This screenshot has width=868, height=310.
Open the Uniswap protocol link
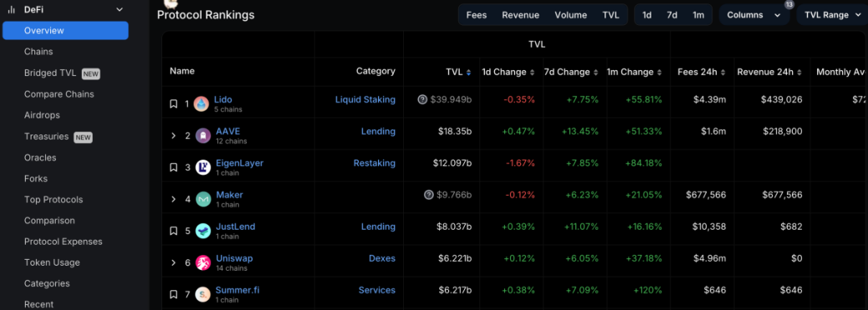click(234, 258)
